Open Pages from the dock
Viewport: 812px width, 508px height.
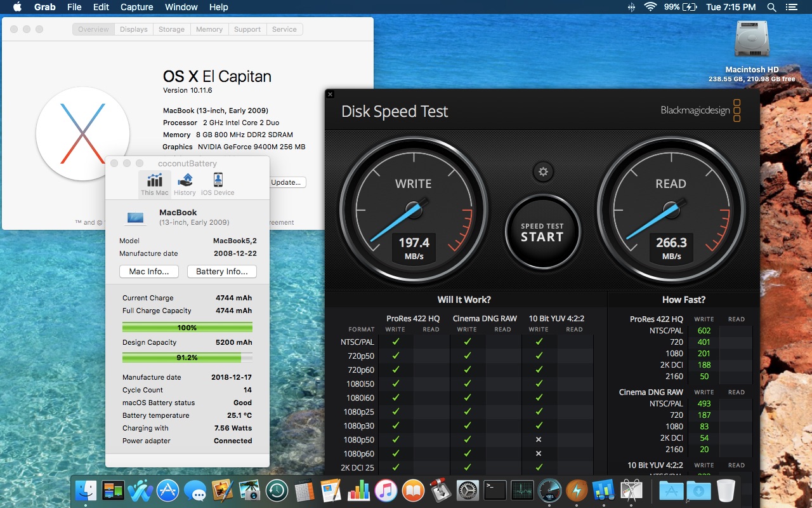pyautogui.click(x=331, y=490)
